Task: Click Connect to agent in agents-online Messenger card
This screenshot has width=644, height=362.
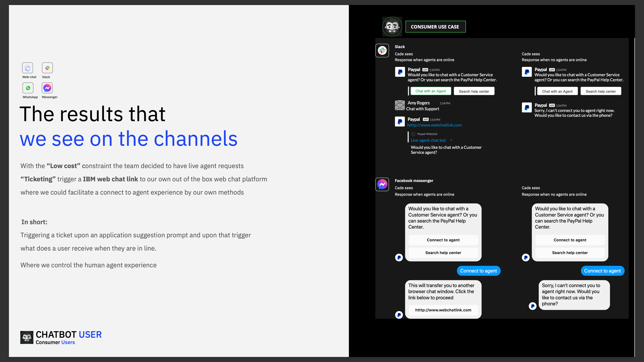Action: tap(443, 240)
